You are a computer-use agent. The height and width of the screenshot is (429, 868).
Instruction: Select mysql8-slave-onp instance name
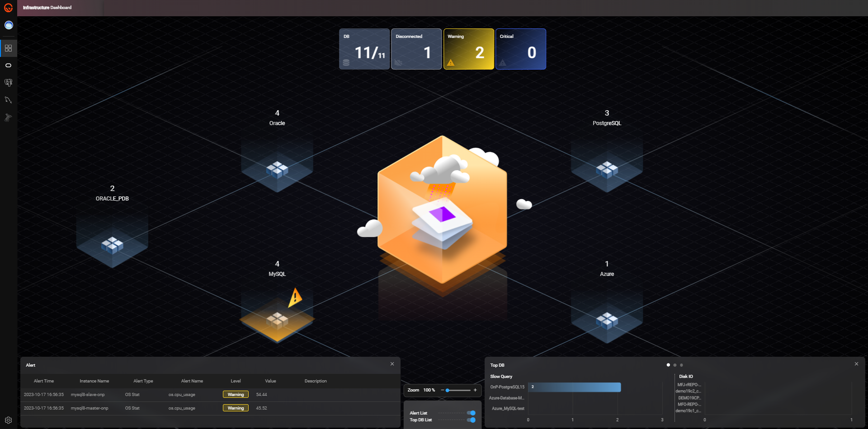tap(88, 395)
